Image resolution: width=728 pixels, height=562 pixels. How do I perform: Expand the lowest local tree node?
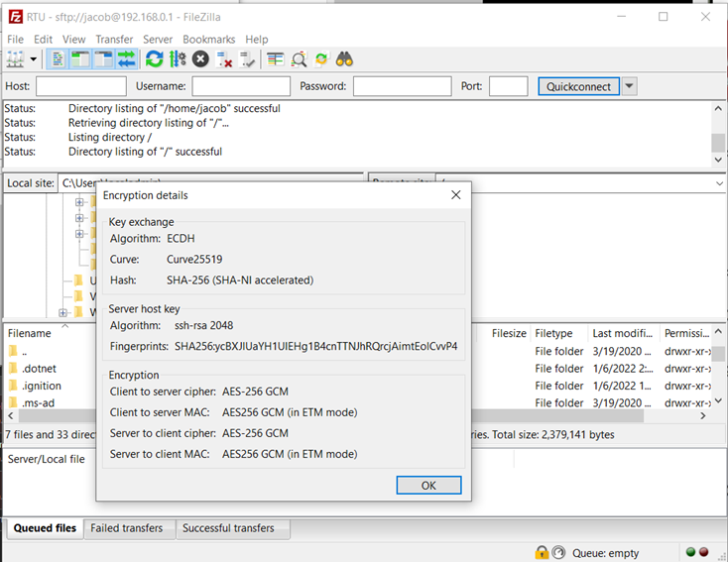(x=62, y=313)
